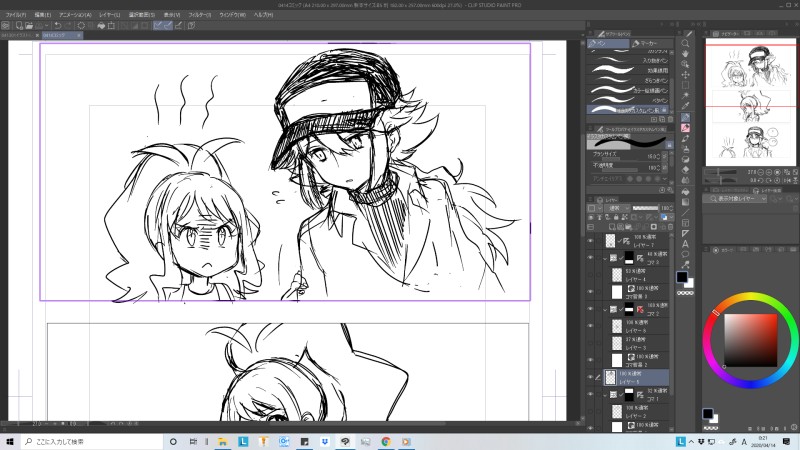
Task: Select the Eyedropper tool
Action: click(685, 106)
